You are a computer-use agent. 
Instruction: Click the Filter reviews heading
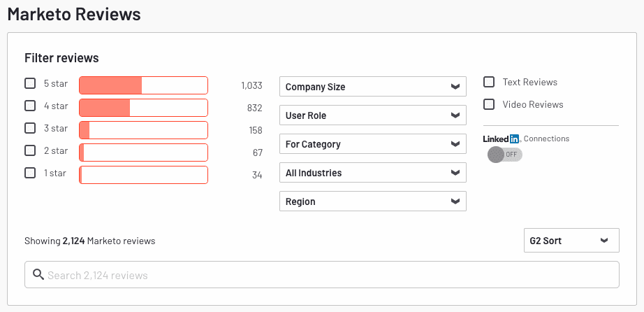click(61, 58)
